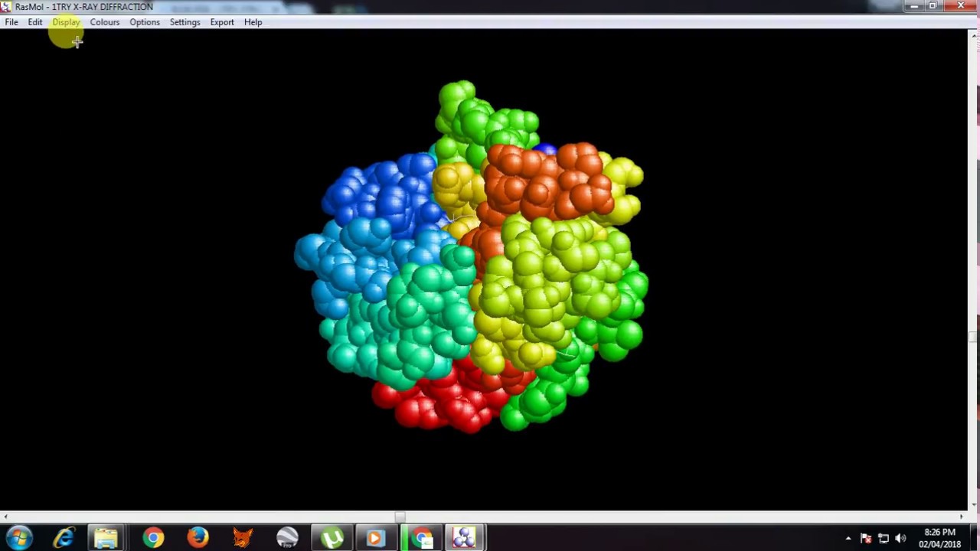The image size is (980, 551).
Task: Open the Action Center flag icon
Action: tap(866, 539)
